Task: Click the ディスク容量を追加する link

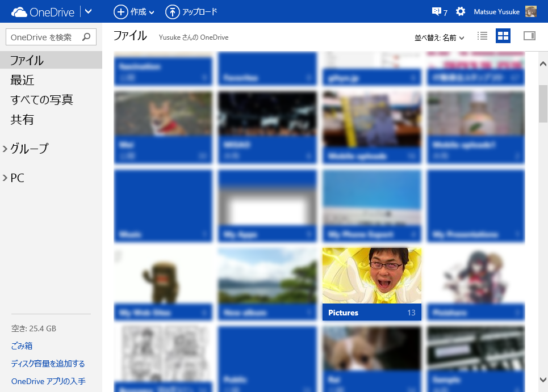Action: coord(48,364)
